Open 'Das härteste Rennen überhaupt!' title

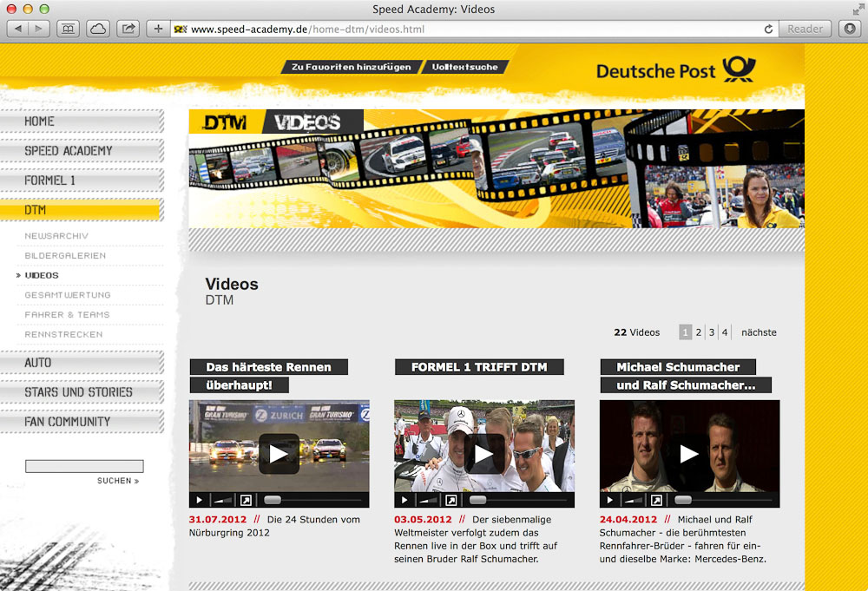[269, 377]
